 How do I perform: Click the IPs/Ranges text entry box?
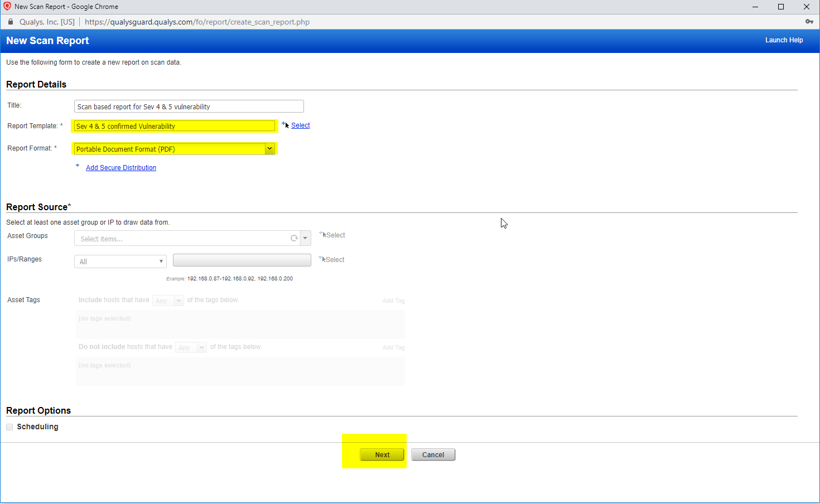point(242,260)
